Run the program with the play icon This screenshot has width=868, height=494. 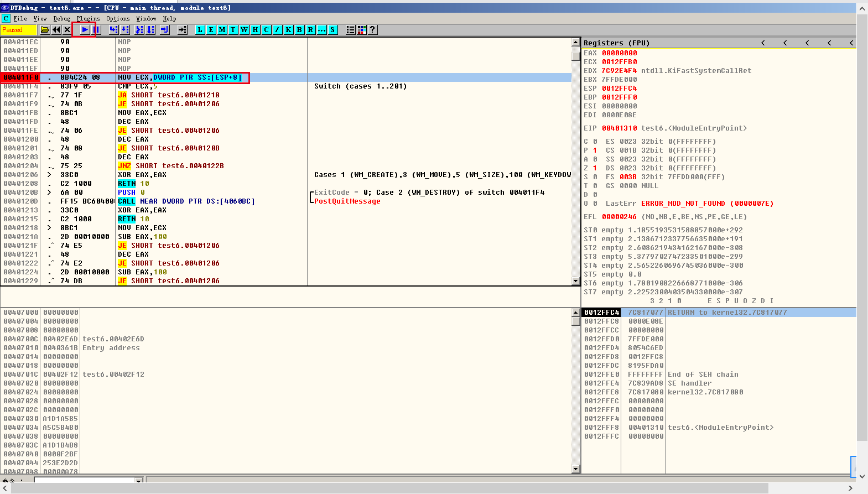click(x=85, y=30)
